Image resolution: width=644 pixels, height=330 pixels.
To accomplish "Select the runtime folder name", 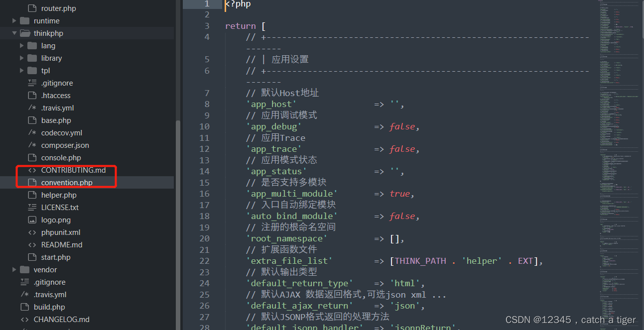I will click(x=47, y=21).
